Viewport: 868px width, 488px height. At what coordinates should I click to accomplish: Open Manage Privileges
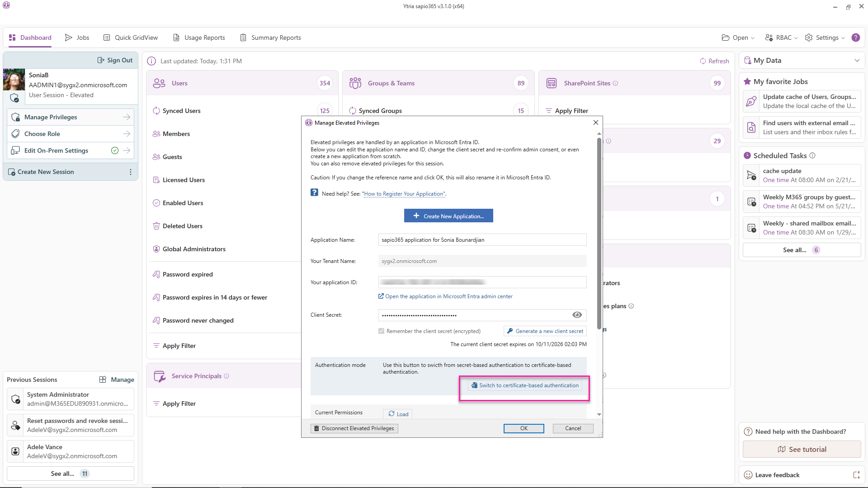point(71,117)
